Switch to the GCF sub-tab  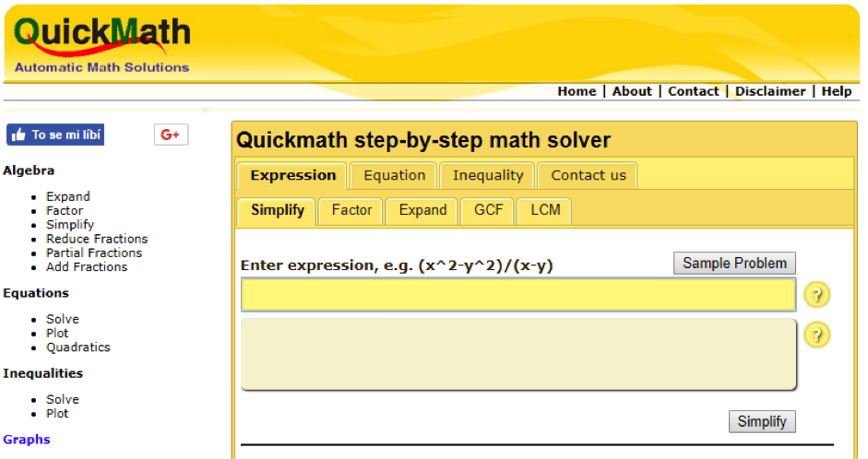pos(488,211)
